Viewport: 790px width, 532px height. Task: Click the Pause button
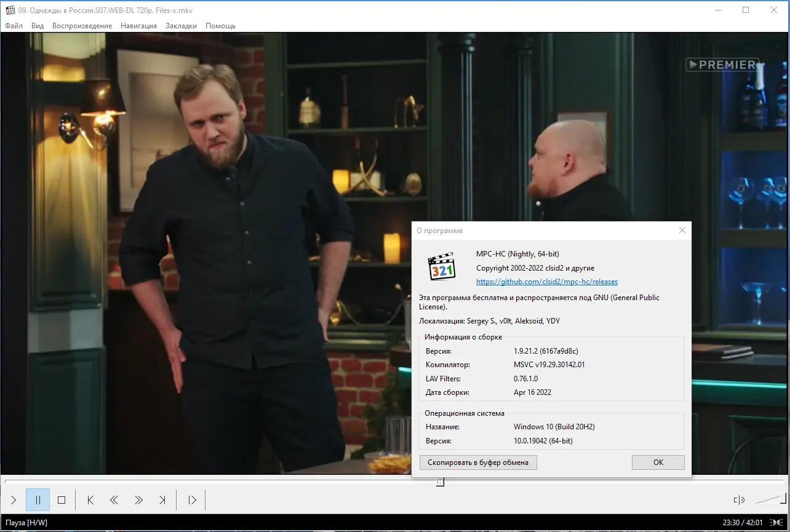point(38,500)
